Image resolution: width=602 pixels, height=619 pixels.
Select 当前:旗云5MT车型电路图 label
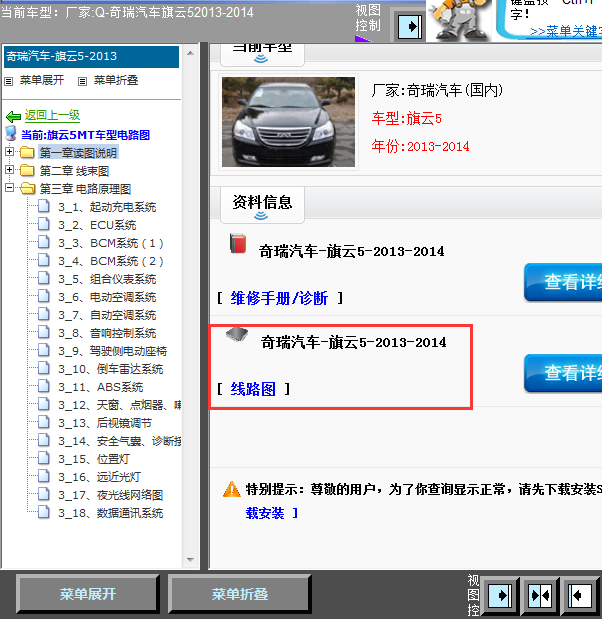[85, 135]
